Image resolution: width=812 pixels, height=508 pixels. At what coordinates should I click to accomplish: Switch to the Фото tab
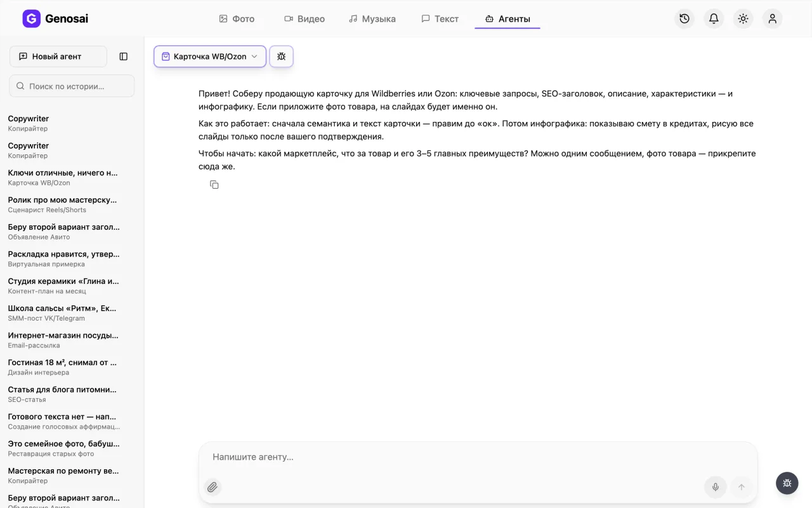237,19
